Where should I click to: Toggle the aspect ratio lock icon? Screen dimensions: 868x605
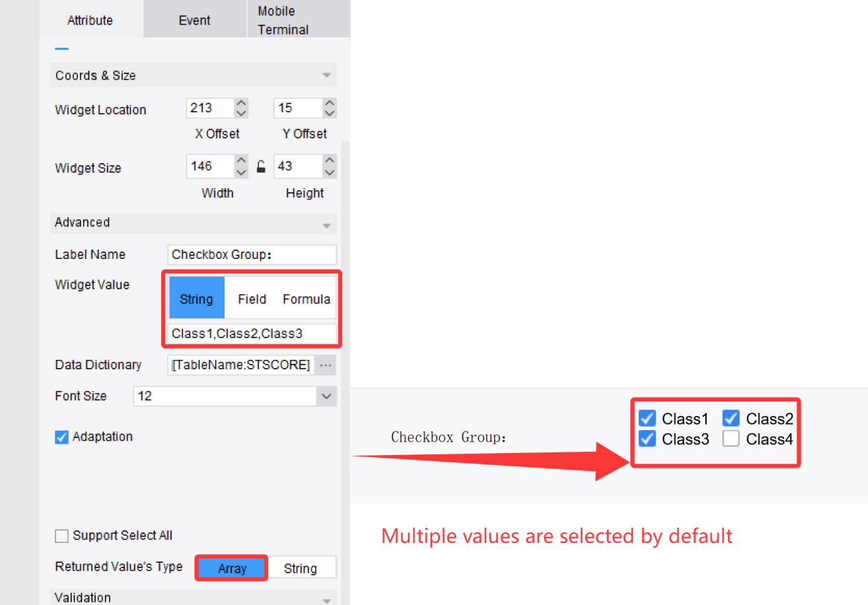(261, 167)
